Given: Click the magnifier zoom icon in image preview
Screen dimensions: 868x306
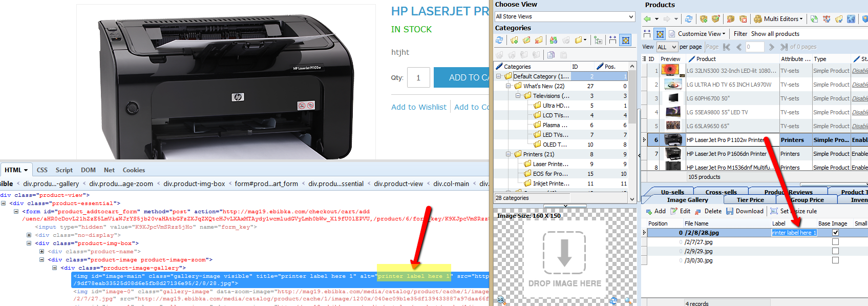Looking at the screenshot, I should (628, 300).
